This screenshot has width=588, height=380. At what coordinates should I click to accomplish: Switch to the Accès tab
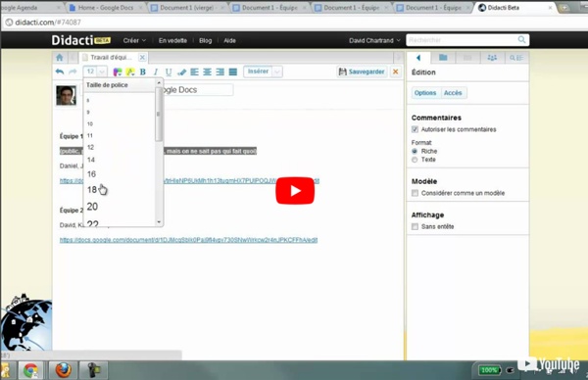coord(453,93)
